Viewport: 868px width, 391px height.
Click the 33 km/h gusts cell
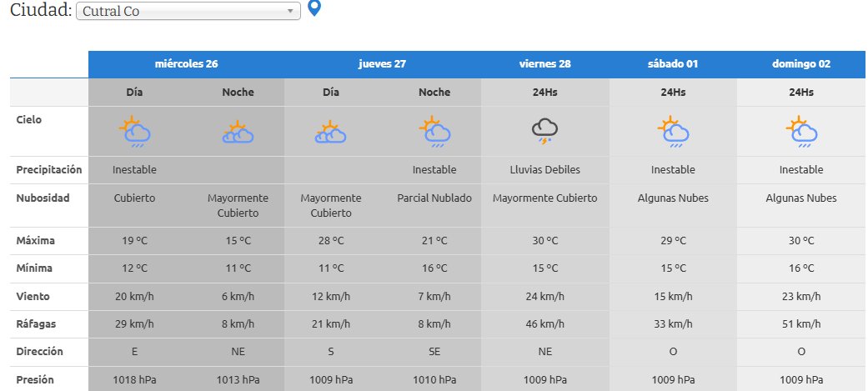[673, 324]
